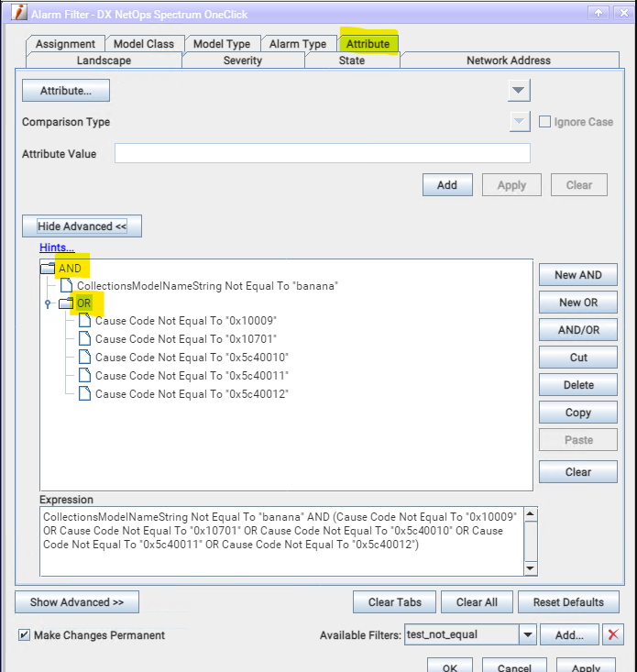The image size is (637, 672).
Task: Click the New OR button
Action: pos(578,303)
